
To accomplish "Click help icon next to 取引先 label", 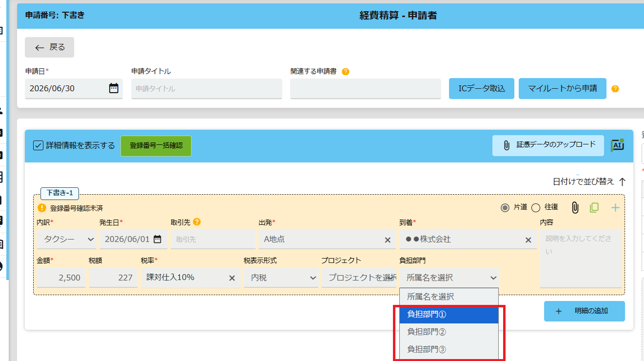I will [197, 222].
